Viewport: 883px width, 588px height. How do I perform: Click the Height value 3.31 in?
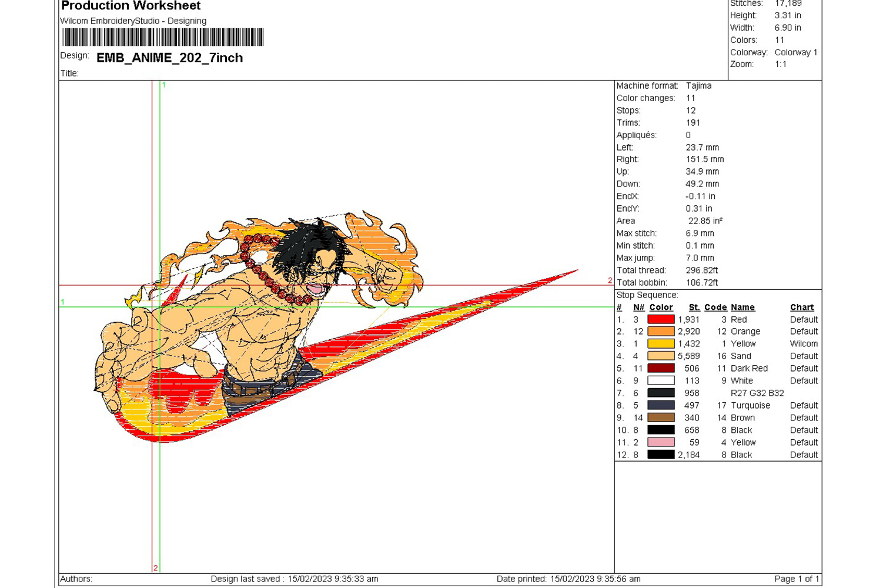pyautogui.click(x=788, y=15)
